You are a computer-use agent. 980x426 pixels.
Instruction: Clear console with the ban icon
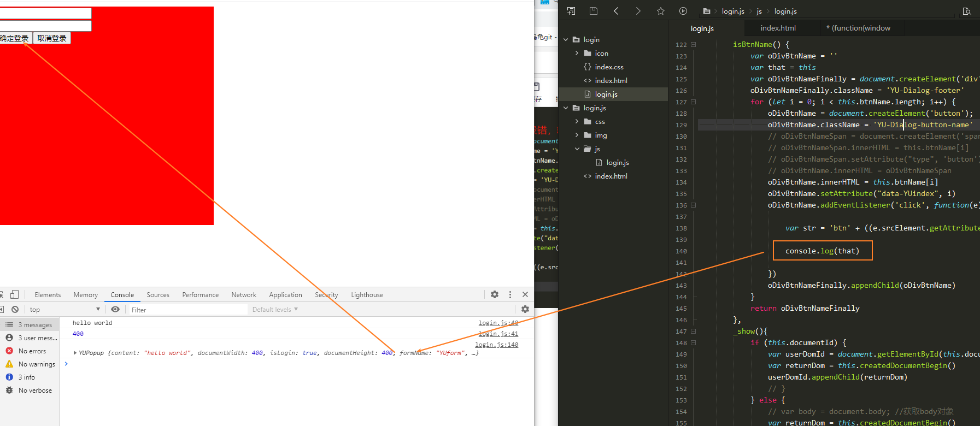click(15, 309)
